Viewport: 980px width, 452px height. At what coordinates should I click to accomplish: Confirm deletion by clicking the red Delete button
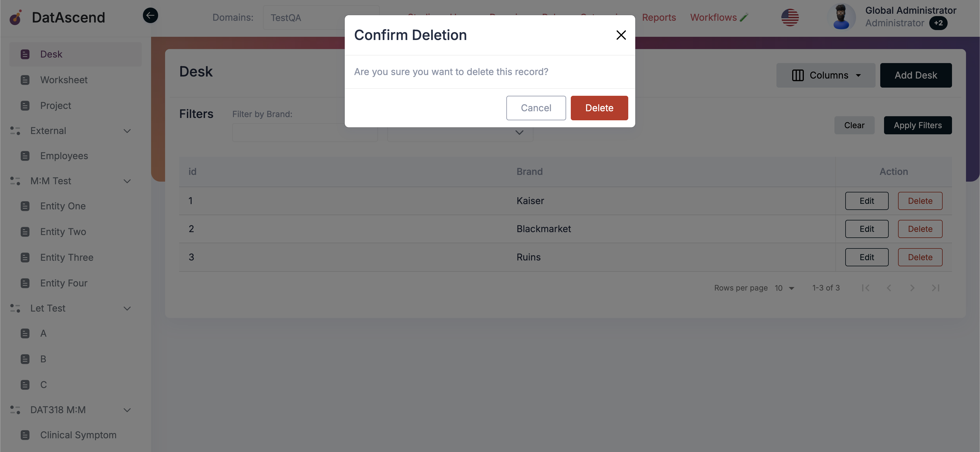pos(599,108)
